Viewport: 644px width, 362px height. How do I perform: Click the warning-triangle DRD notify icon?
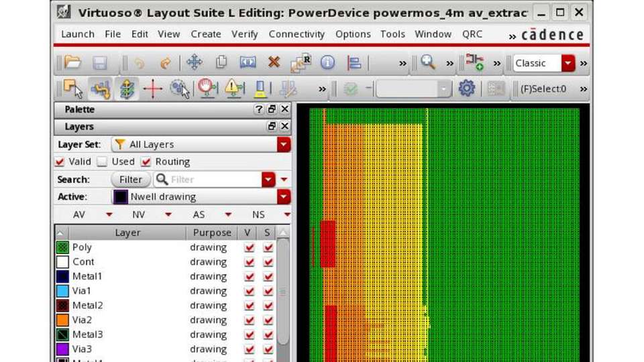pos(234,88)
